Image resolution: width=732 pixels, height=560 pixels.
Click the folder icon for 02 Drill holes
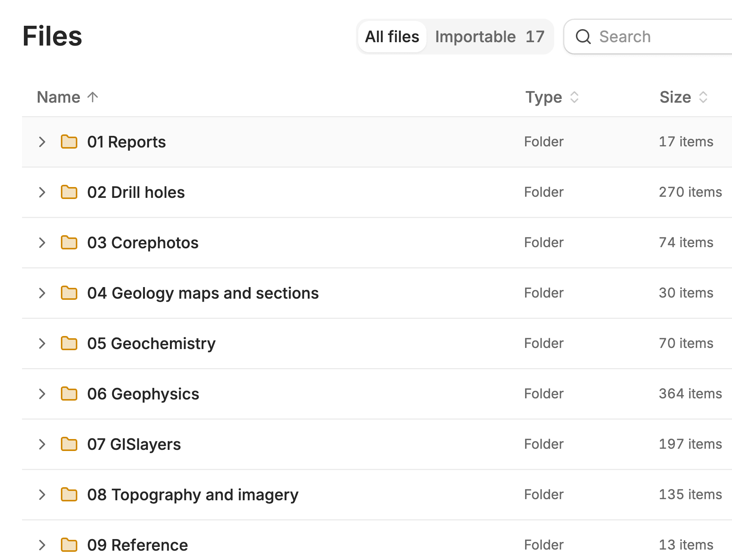69,192
